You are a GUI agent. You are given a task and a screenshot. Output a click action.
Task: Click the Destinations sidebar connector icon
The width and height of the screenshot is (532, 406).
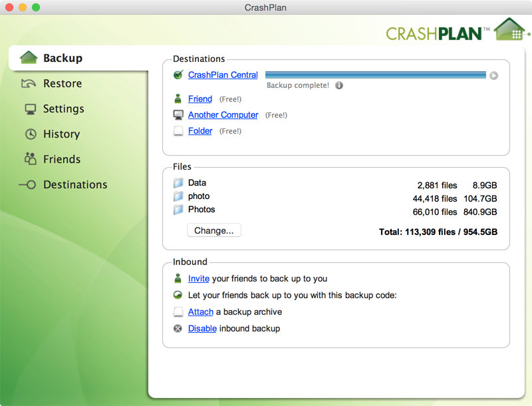(27, 184)
